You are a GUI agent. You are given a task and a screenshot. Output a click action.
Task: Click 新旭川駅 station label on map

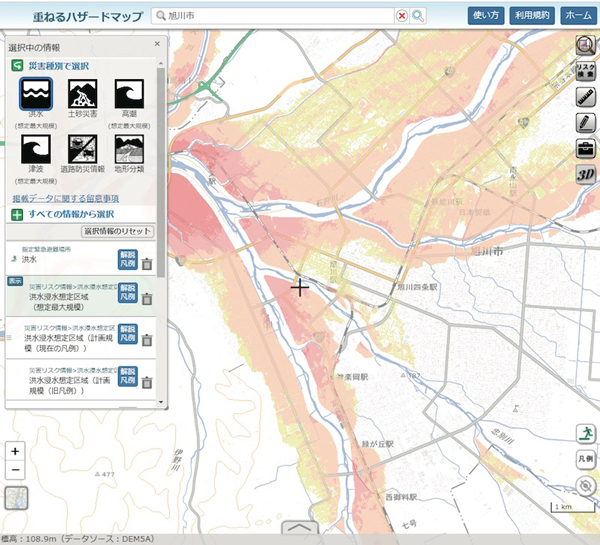pyautogui.click(x=447, y=202)
